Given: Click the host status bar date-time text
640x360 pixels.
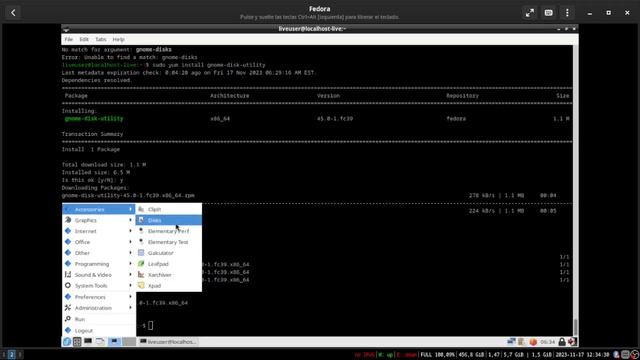Looking at the screenshot, I should tap(583, 355).
